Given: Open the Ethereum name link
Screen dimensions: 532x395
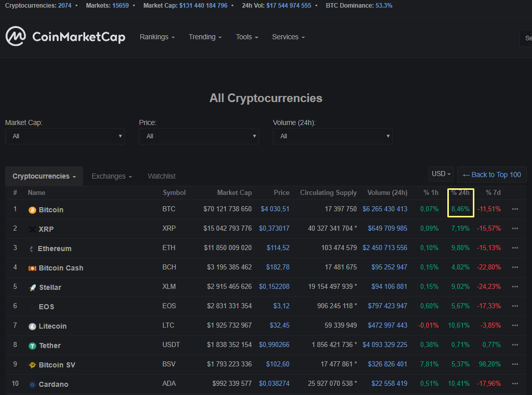Looking at the screenshot, I should click(x=55, y=249).
